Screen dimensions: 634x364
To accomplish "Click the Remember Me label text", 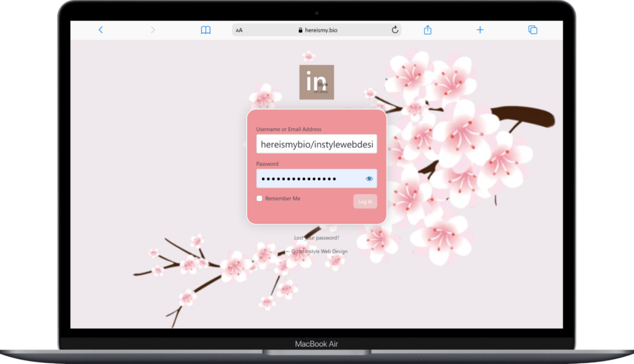I will 282,199.
